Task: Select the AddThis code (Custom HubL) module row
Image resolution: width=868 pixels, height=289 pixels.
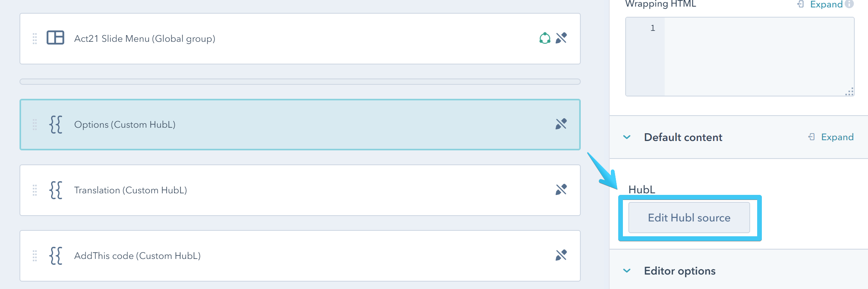Action: [x=273, y=256]
